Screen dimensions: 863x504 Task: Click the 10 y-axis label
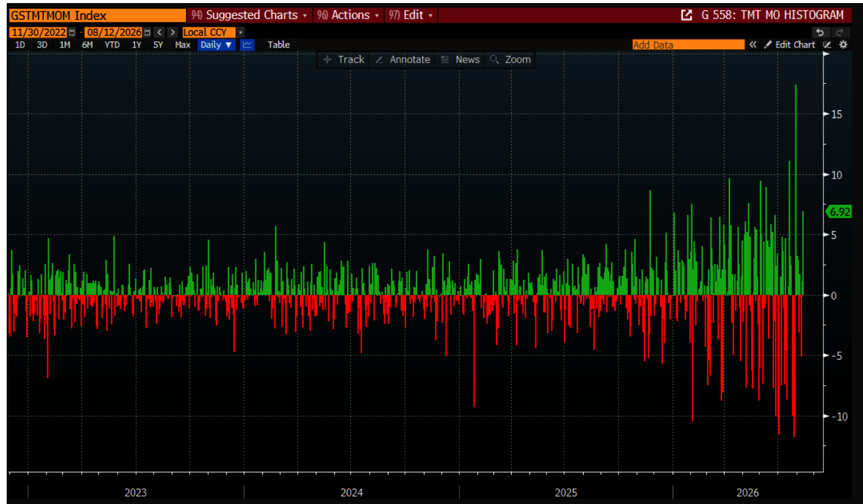[x=836, y=175]
